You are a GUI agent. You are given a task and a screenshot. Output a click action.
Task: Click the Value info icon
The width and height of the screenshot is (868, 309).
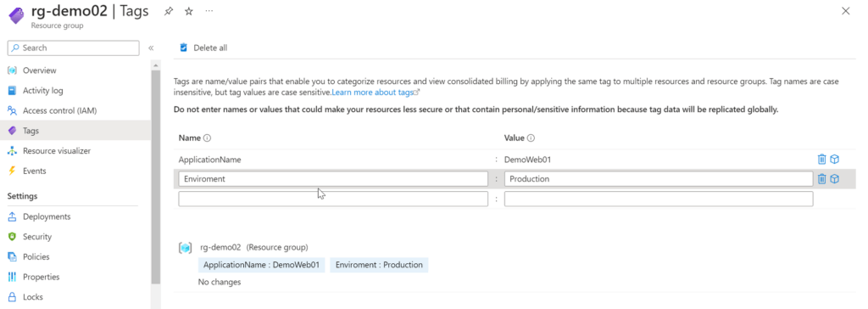point(531,138)
